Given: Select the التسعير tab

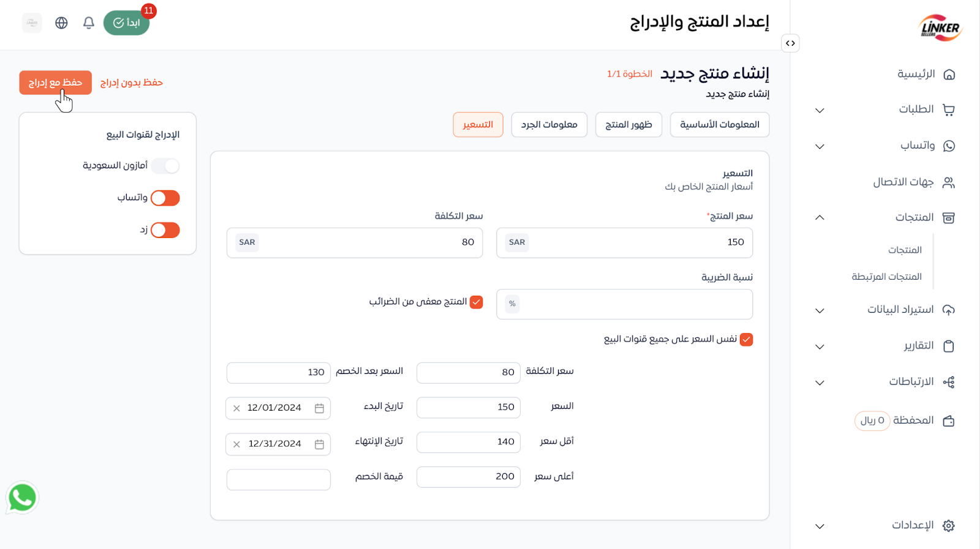Looking at the screenshot, I should (478, 125).
